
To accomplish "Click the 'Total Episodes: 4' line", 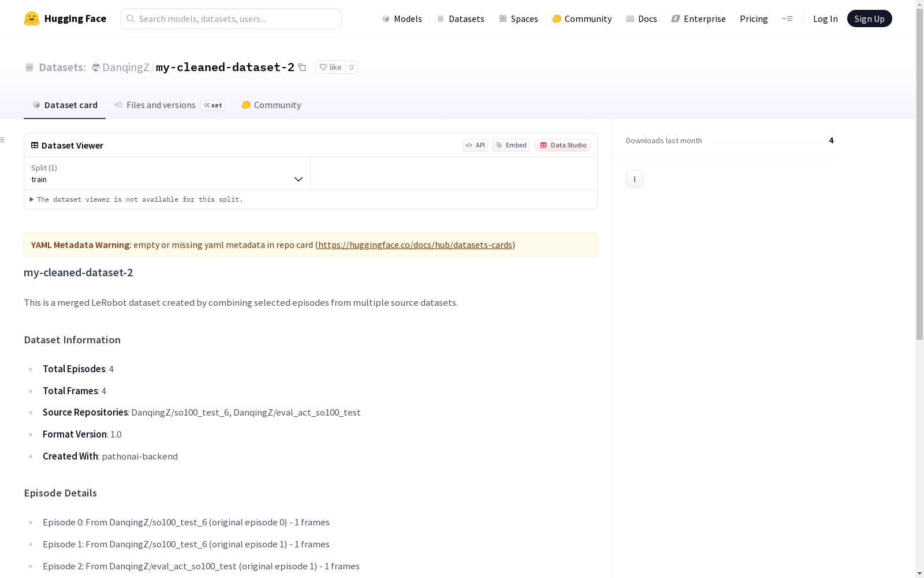I will (78, 369).
